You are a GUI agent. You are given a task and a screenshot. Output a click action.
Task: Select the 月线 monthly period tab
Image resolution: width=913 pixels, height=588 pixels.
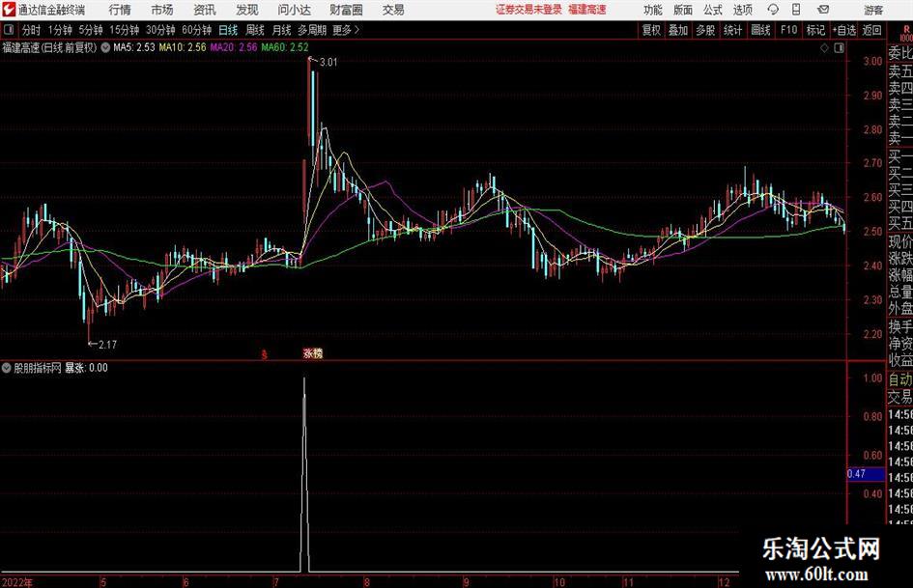(281, 30)
